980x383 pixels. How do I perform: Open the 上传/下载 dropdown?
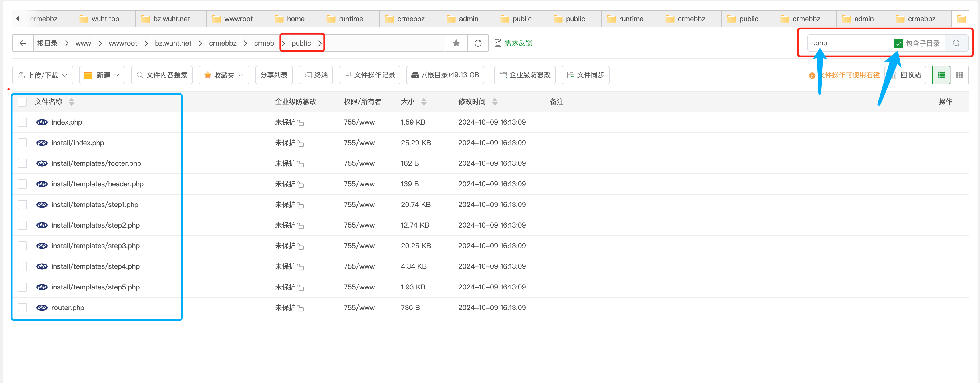pos(43,75)
